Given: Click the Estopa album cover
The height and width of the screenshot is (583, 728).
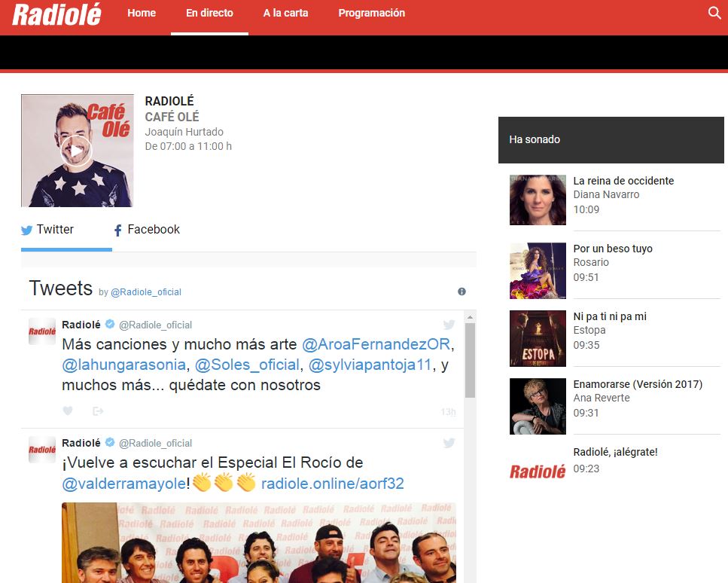Looking at the screenshot, I should pos(538,338).
